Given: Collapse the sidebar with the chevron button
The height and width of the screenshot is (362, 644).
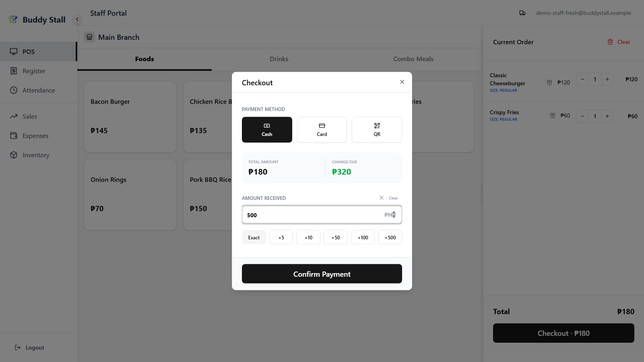Looking at the screenshot, I should tap(77, 19).
